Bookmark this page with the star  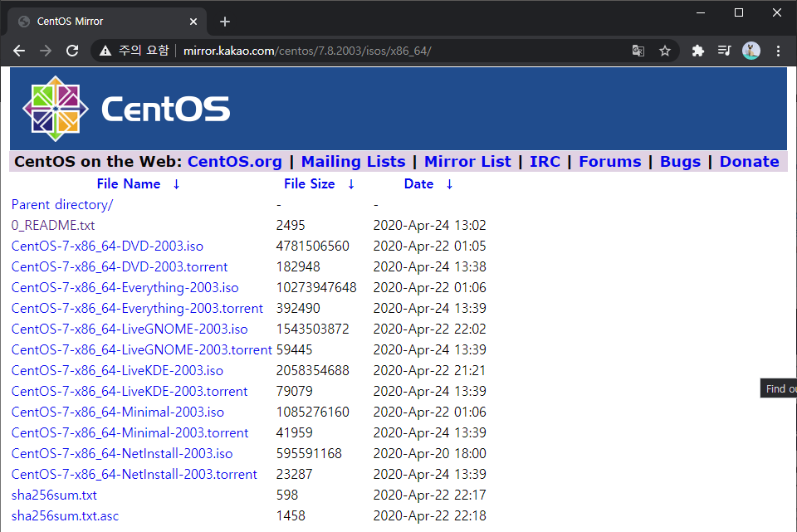(665, 51)
